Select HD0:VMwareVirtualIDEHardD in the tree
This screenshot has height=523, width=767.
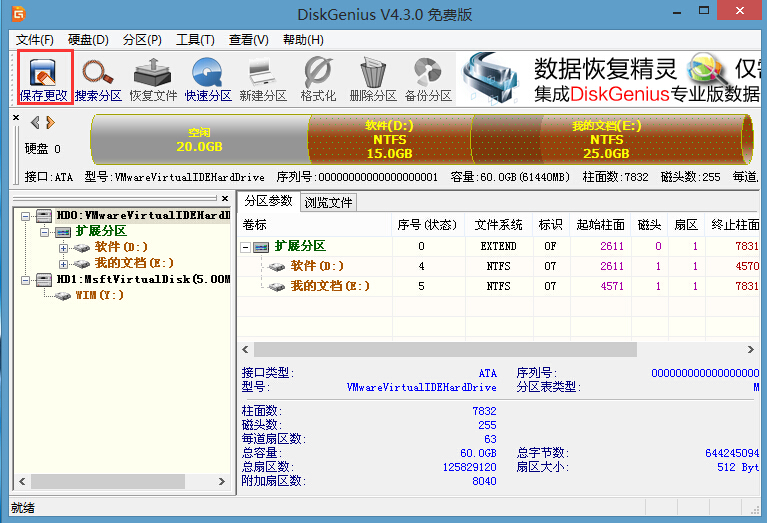coord(143,215)
